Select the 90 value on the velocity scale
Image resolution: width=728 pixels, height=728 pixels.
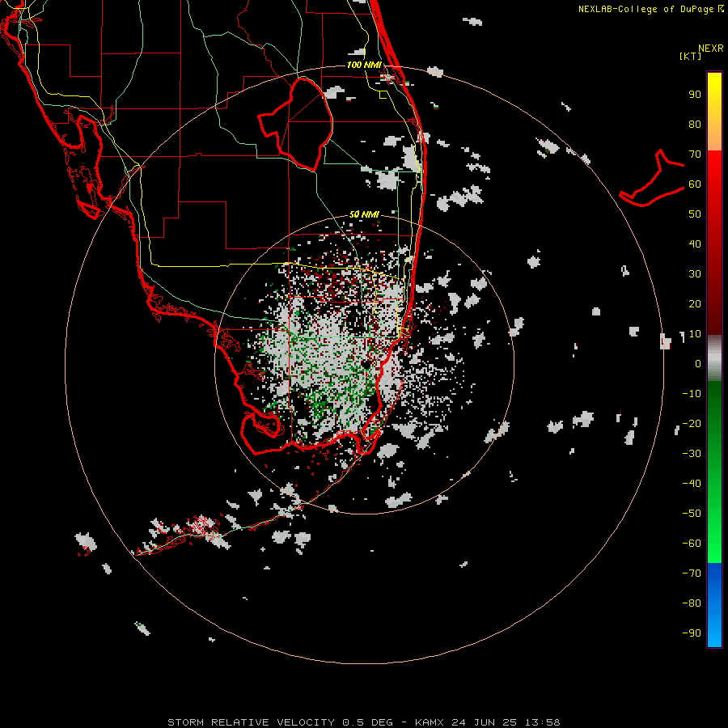point(695,95)
